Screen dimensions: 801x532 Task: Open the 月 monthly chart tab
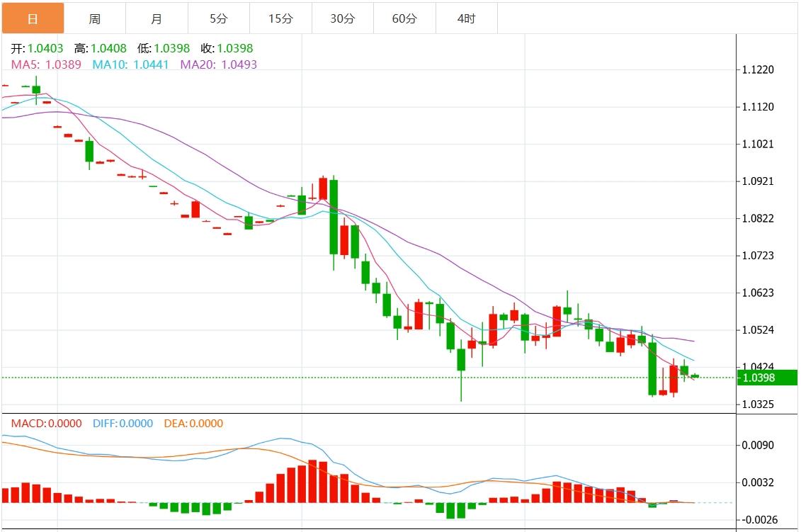157,18
